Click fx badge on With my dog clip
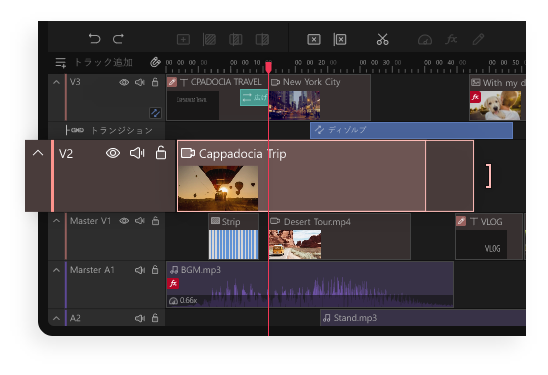Screen dimensions: 548x375 point(475,97)
